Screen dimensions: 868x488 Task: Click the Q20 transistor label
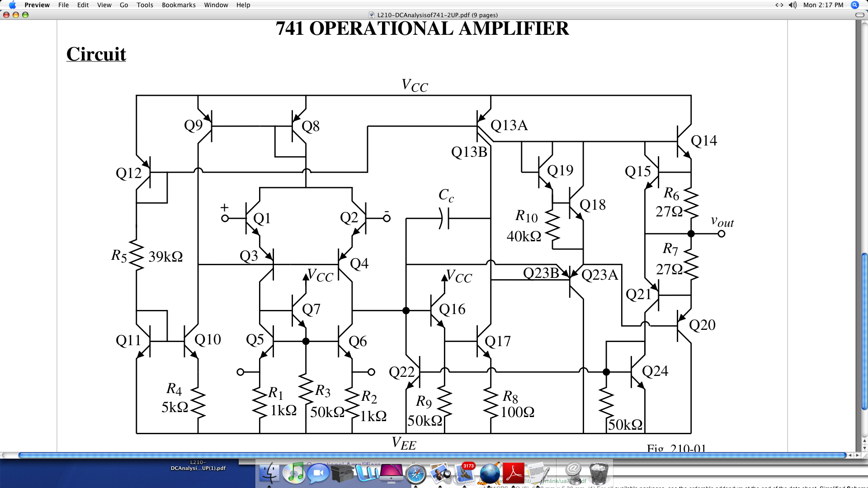tap(702, 325)
